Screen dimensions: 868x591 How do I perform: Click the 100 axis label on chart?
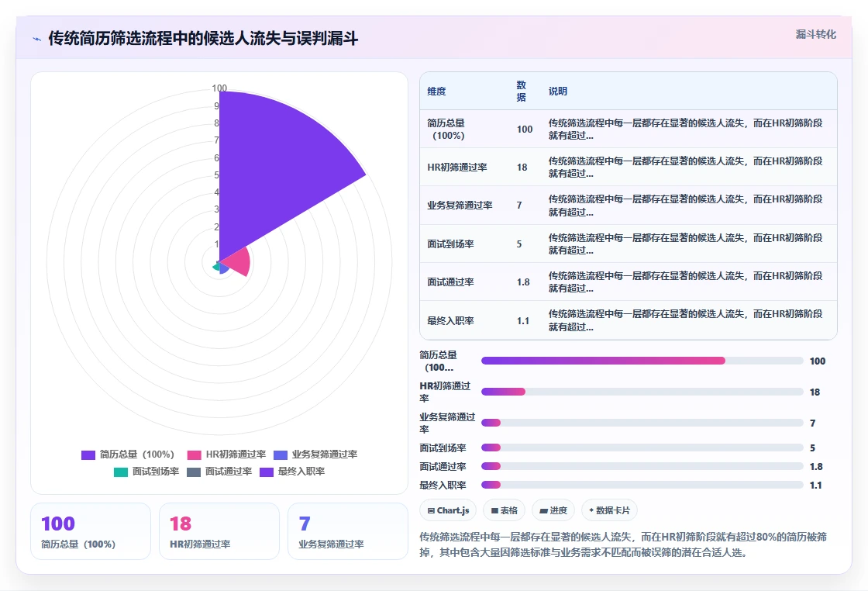(x=219, y=88)
